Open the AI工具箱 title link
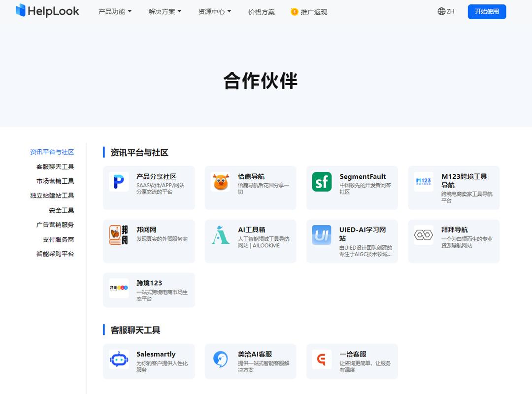Image resolution: width=532 pixels, height=394 pixels. pos(251,230)
